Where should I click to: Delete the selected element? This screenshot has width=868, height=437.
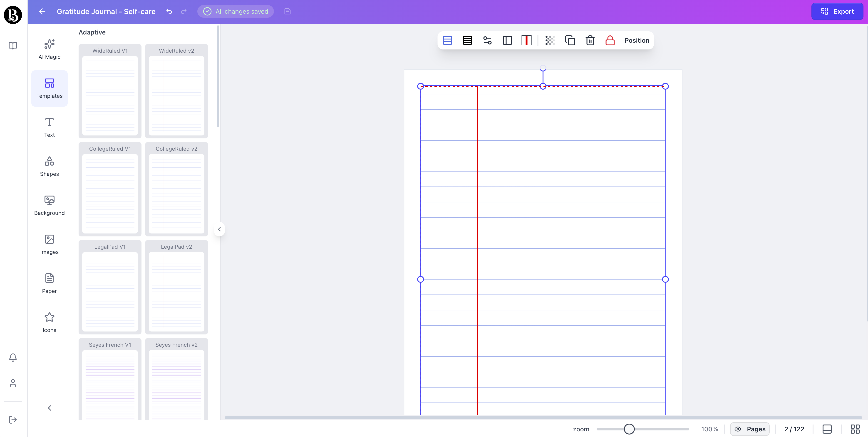pyautogui.click(x=590, y=40)
